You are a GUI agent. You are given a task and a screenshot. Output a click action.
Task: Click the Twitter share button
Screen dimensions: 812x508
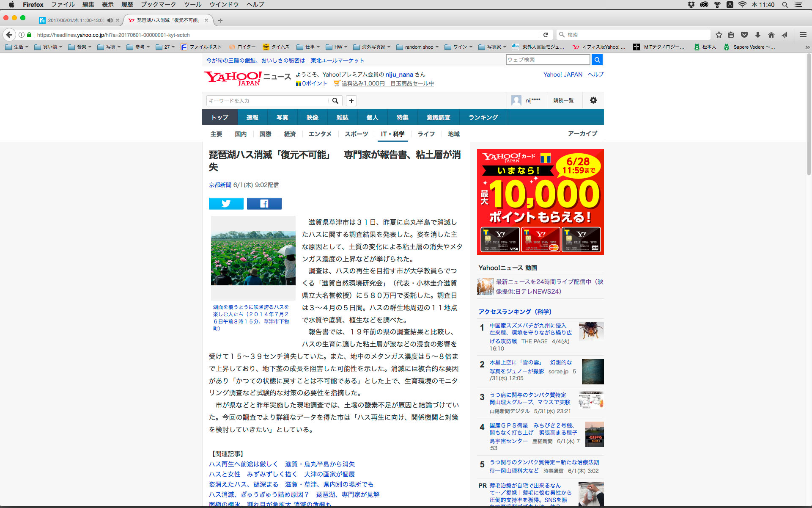(x=226, y=204)
